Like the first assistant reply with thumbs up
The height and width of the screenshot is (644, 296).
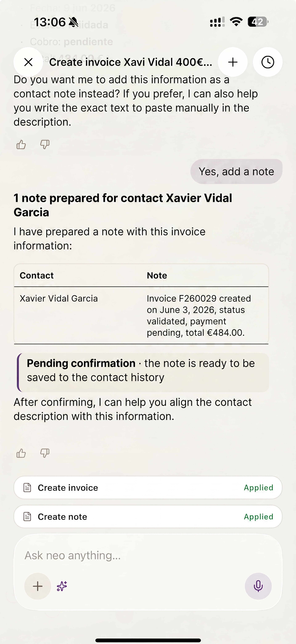21,144
